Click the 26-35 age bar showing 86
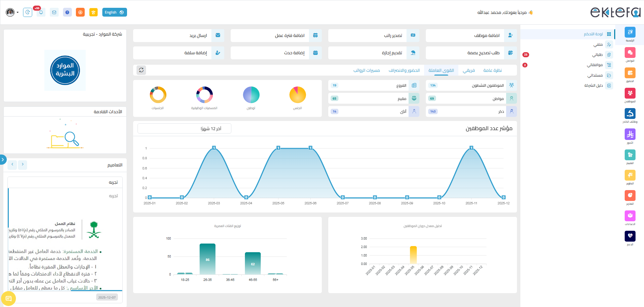The height and width of the screenshot is (307, 644). click(207, 259)
